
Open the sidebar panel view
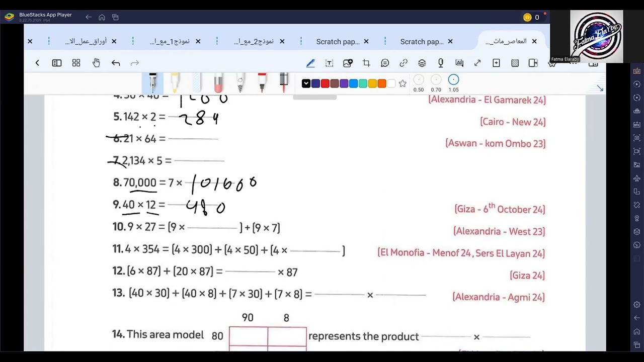tap(57, 63)
